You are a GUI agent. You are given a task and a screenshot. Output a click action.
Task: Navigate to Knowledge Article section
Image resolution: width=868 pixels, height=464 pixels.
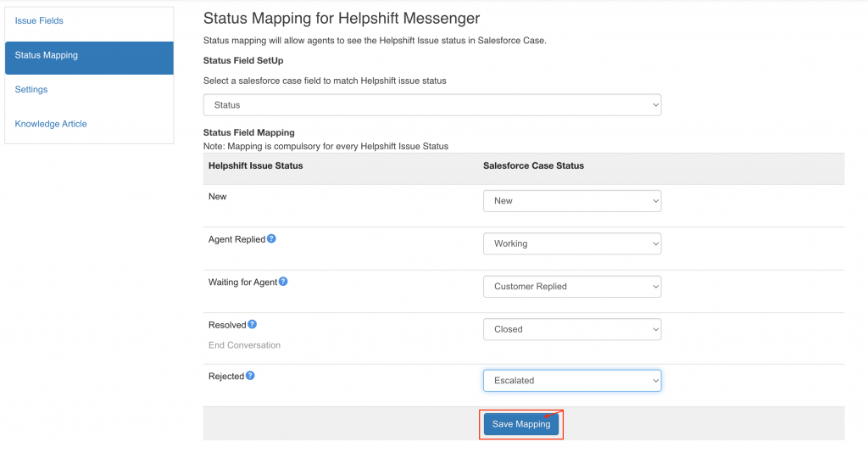pyautogui.click(x=51, y=124)
